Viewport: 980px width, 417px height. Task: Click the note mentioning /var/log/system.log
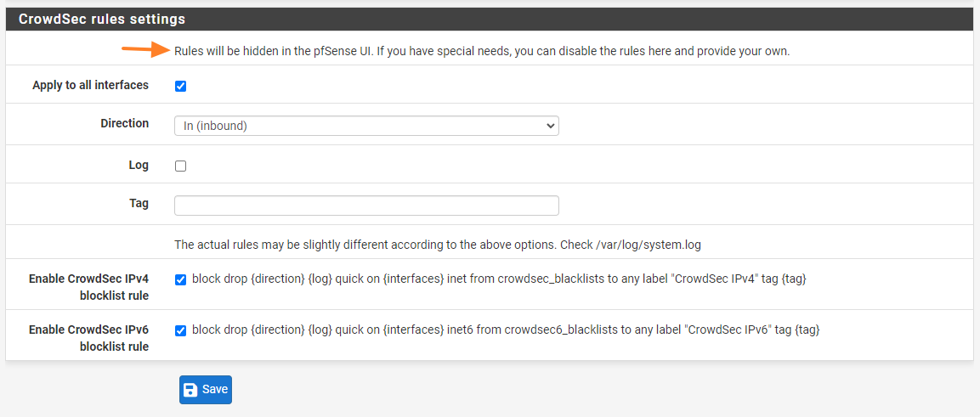pos(438,245)
